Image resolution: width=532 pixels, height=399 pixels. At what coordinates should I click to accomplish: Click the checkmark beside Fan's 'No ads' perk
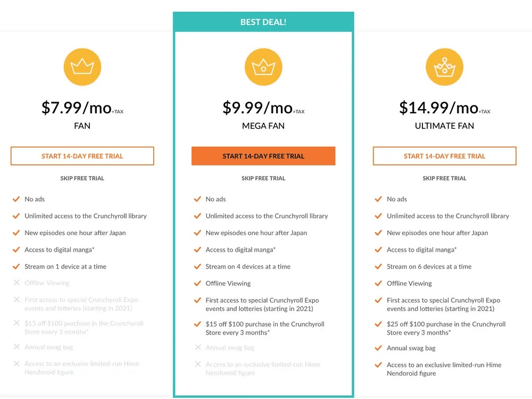(16, 198)
